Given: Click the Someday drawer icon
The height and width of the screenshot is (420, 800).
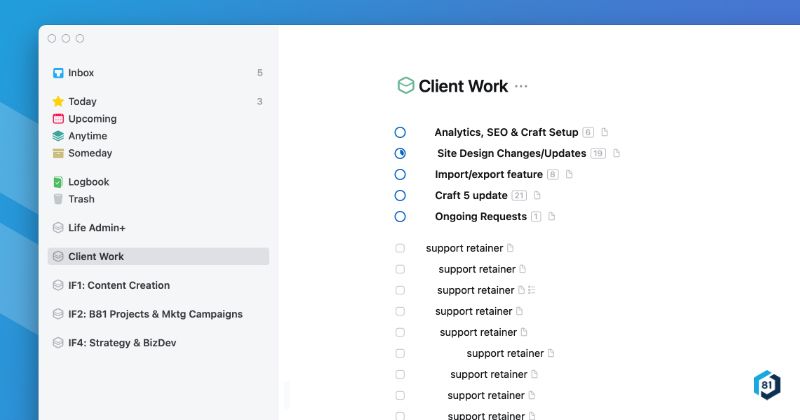Looking at the screenshot, I should pyautogui.click(x=58, y=153).
